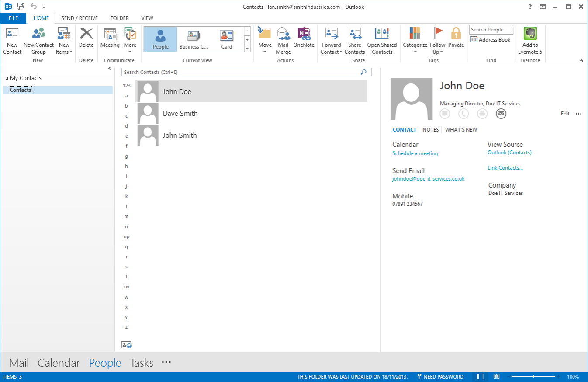Switch to Business Card view

194,39
